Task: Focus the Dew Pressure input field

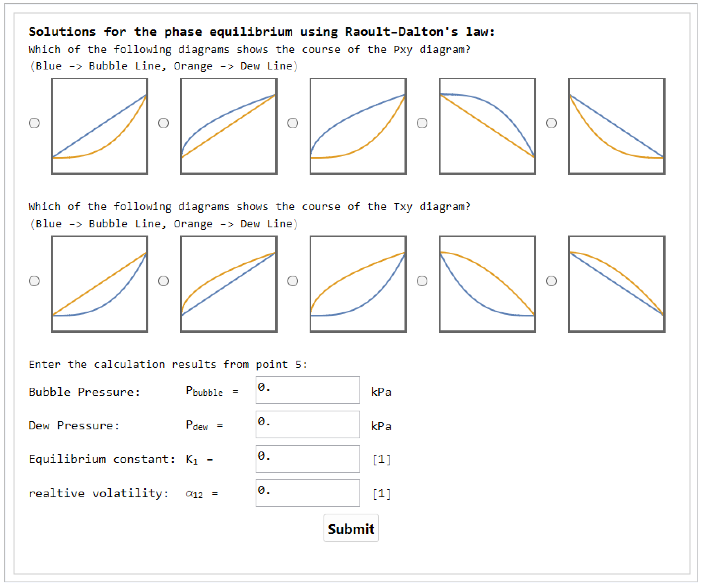Action: coord(308,424)
